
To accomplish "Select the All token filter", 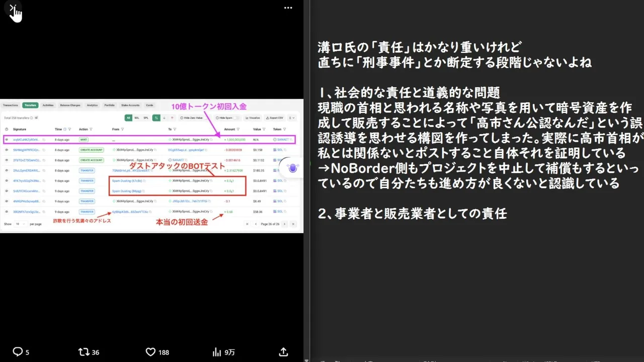I will (x=128, y=118).
